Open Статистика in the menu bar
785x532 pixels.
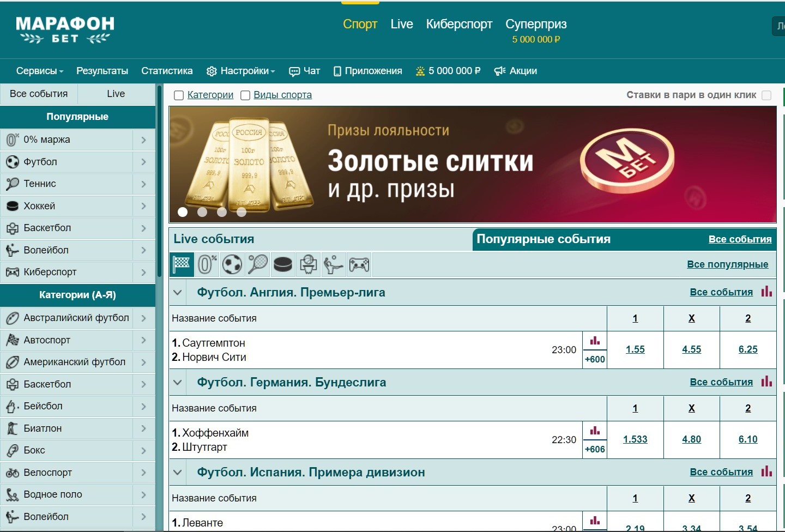pos(167,71)
